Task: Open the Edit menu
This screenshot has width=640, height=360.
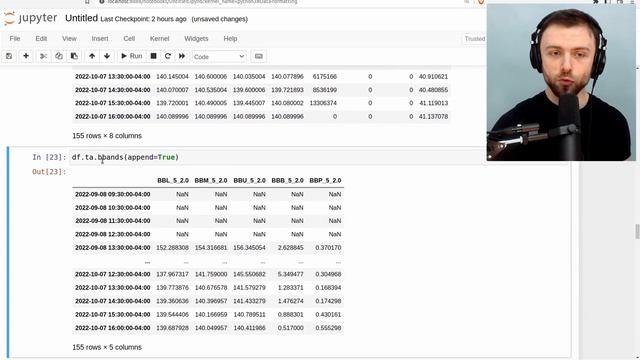Action: (x=41, y=38)
